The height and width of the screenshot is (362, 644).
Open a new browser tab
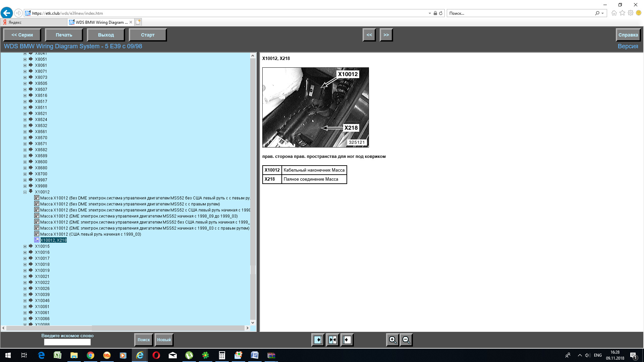pos(138,22)
